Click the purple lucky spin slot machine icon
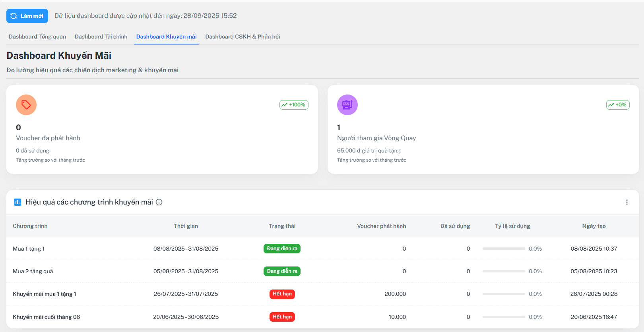The image size is (644, 332). click(x=347, y=105)
